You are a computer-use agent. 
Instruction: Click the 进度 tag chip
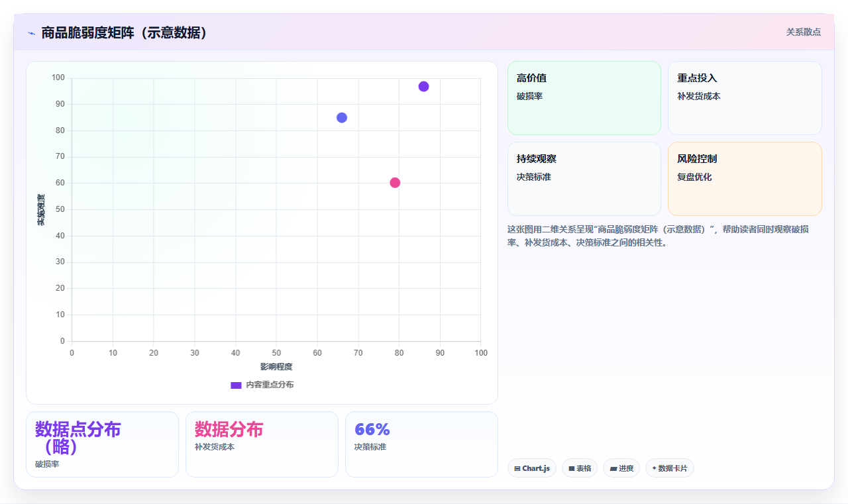point(621,468)
